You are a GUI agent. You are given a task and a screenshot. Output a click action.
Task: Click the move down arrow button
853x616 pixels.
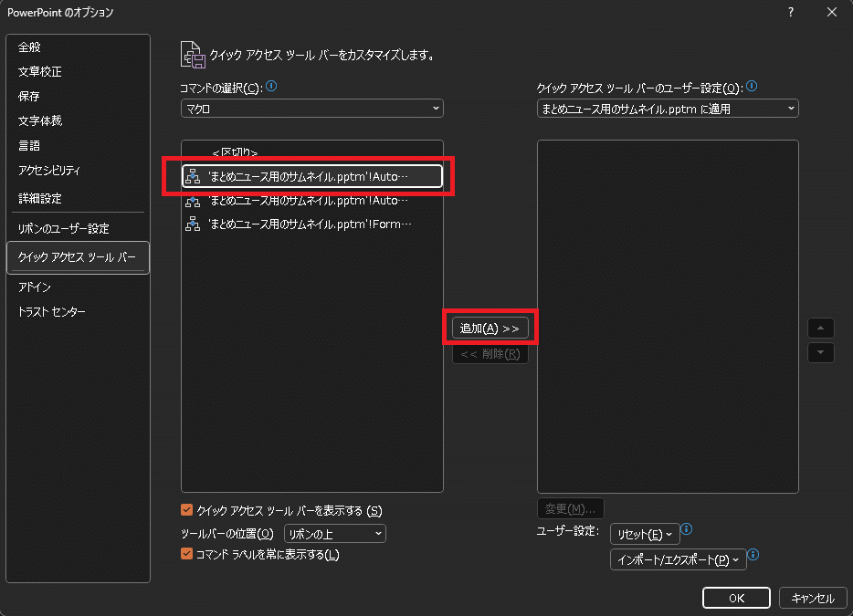point(820,352)
